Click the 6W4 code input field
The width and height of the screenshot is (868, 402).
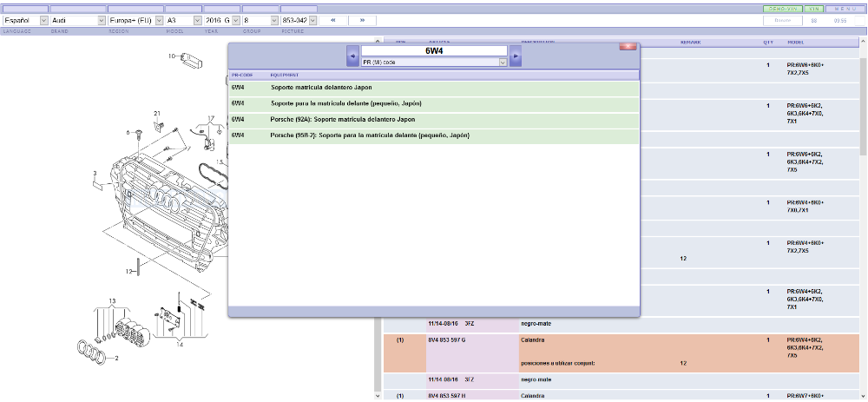[434, 51]
